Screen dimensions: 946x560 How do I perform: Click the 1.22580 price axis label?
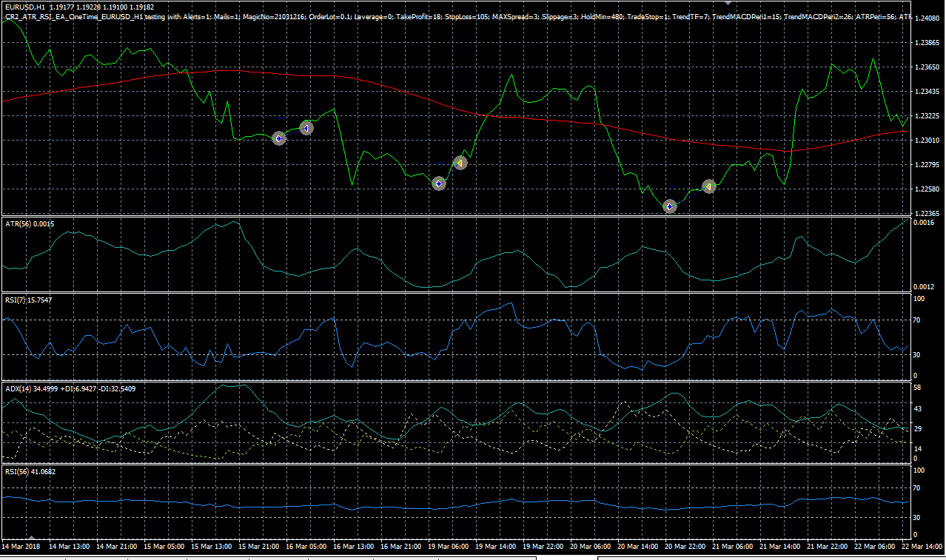(x=928, y=189)
